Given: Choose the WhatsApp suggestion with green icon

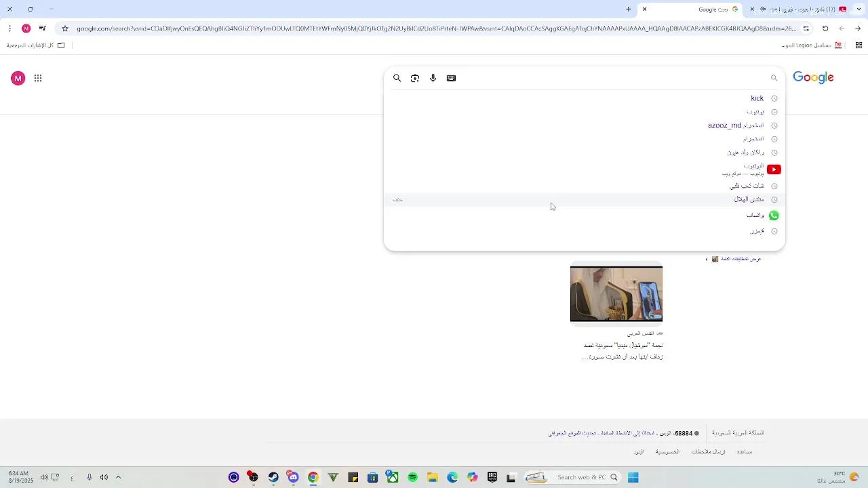Looking at the screenshot, I should [585, 216].
